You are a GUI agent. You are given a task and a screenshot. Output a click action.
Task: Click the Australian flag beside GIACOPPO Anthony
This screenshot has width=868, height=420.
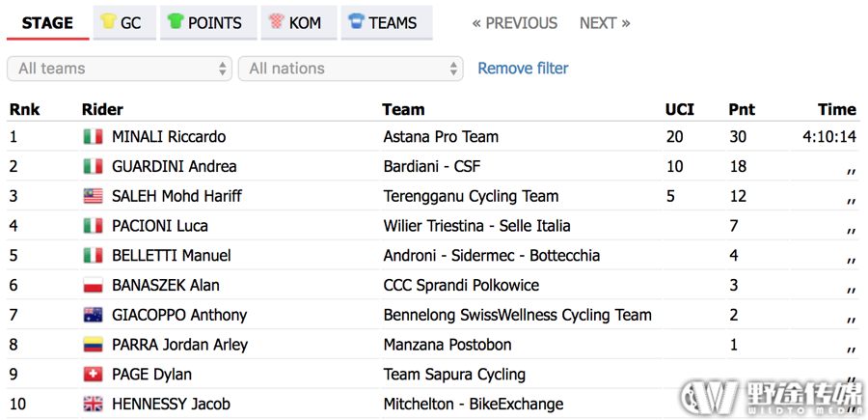[x=93, y=316]
